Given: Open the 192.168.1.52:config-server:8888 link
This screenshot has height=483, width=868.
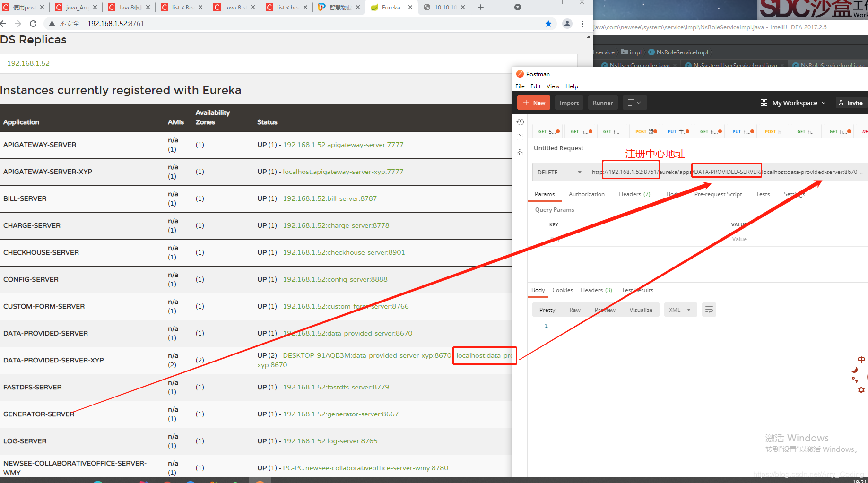Looking at the screenshot, I should (x=335, y=279).
